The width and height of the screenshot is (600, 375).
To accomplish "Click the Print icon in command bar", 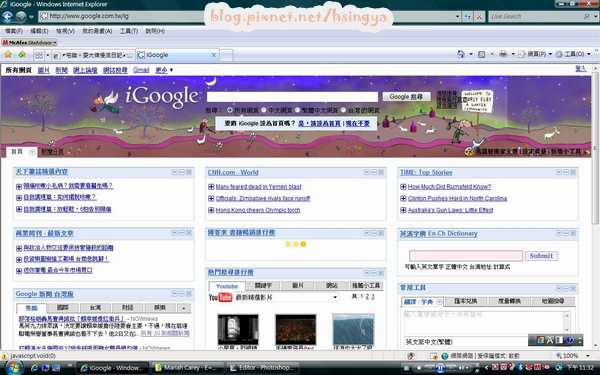I will [x=503, y=54].
